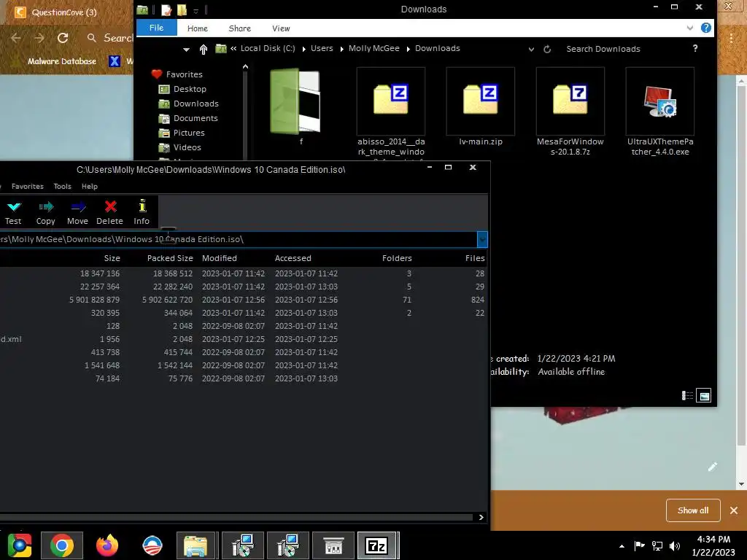
Task: Sort by the Packed Size column header
Action: 170,258
